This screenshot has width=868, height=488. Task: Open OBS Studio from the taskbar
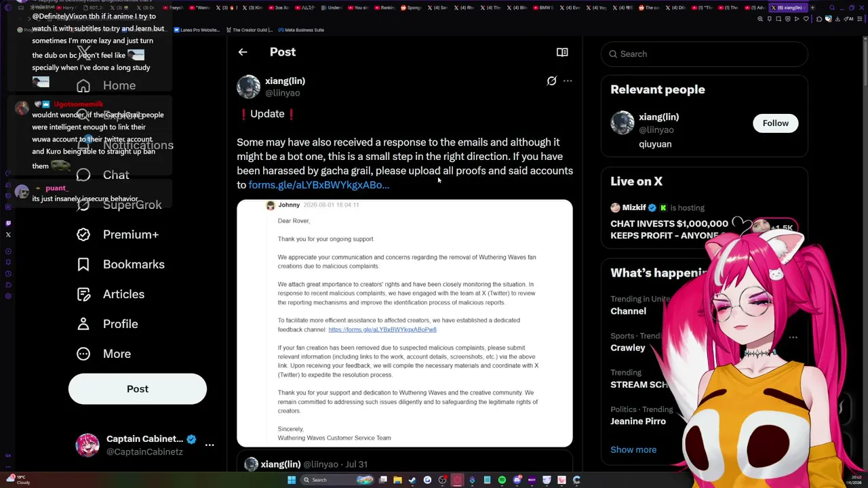pyautogui.click(x=442, y=480)
